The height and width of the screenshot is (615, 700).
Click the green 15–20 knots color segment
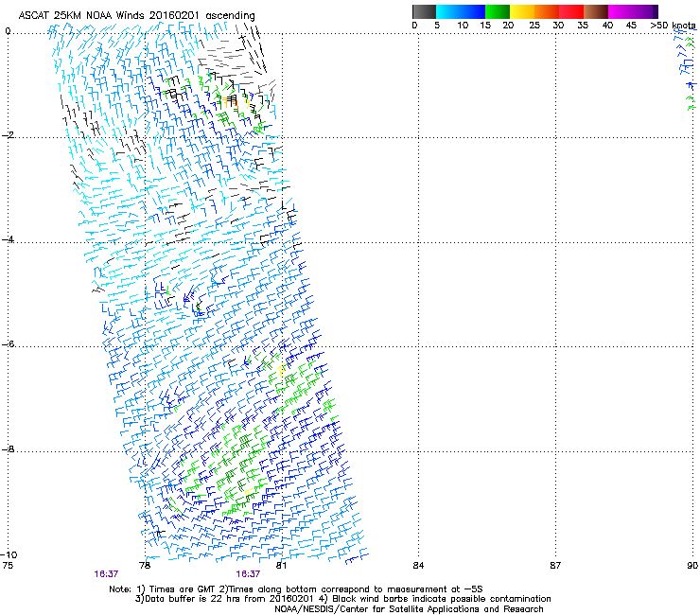[x=498, y=11]
